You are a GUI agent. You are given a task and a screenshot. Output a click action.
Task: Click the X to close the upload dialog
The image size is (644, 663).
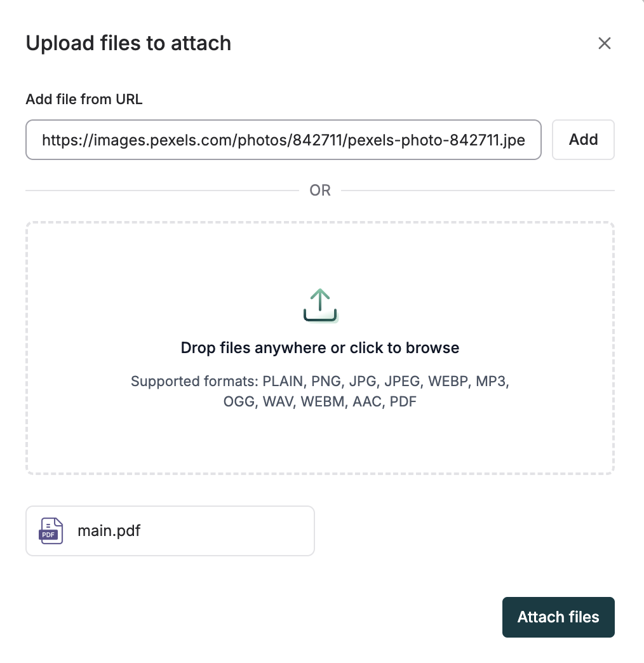tap(604, 43)
